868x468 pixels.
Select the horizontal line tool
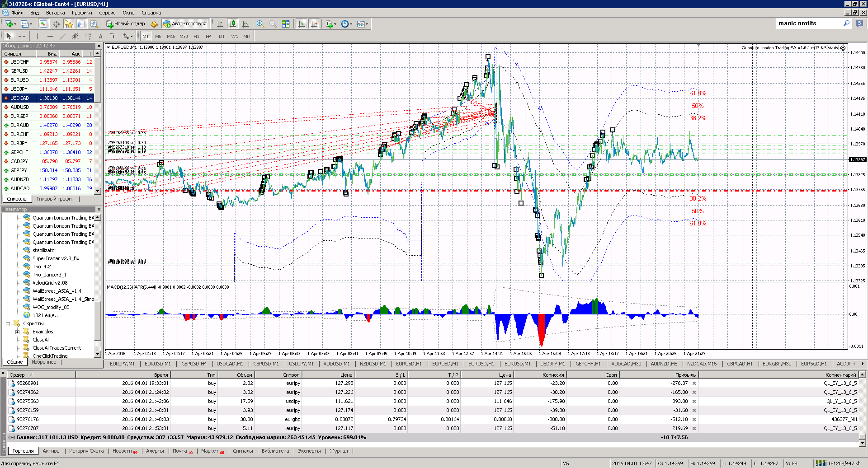[x=50, y=36]
